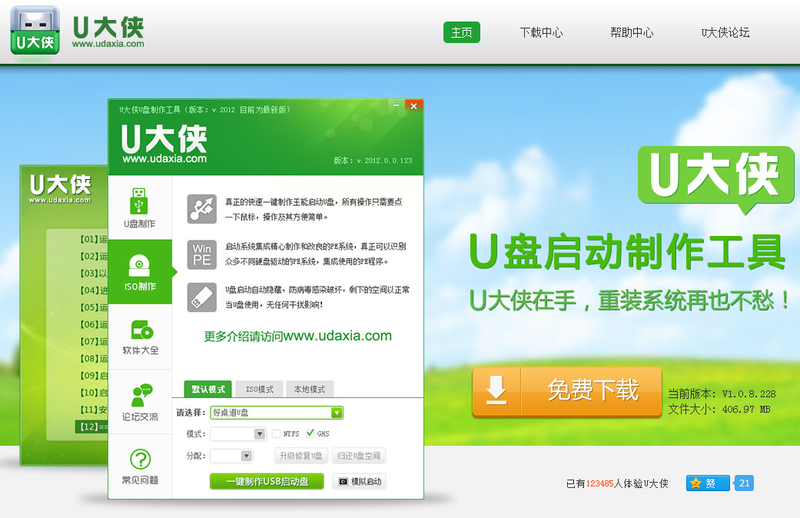Viewport: 800px width, 518px height.
Task: Click the 免费下载 orange button
Action: click(567, 391)
